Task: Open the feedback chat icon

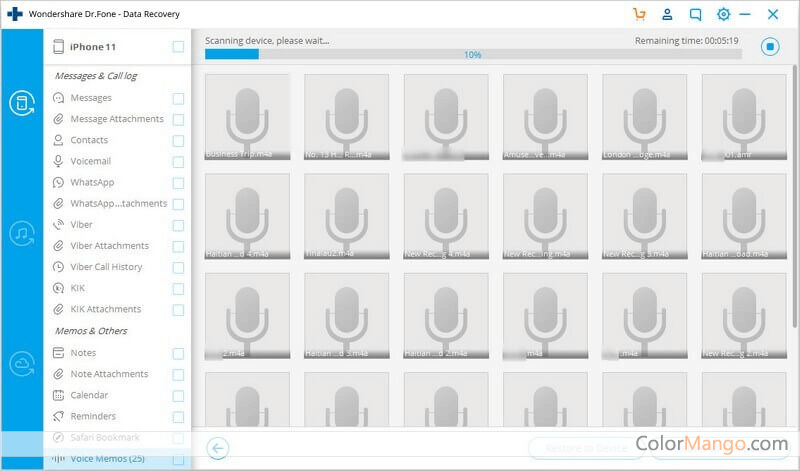Action: tap(696, 14)
